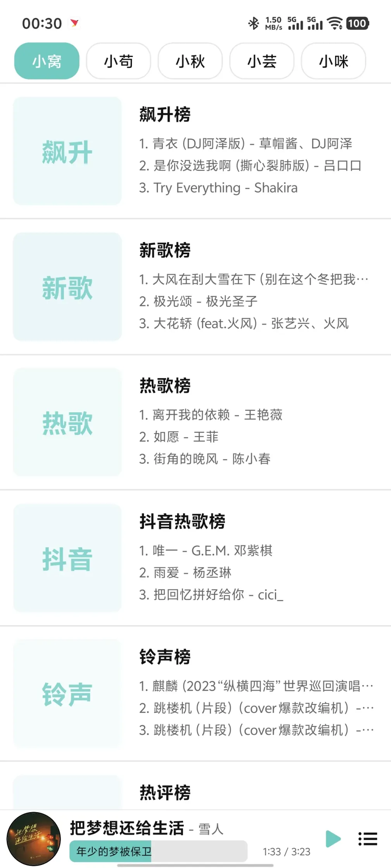This screenshot has width=391, height=868.
Task: Open the 抖音 chart cover tile
Action: [x=67, y=558]
